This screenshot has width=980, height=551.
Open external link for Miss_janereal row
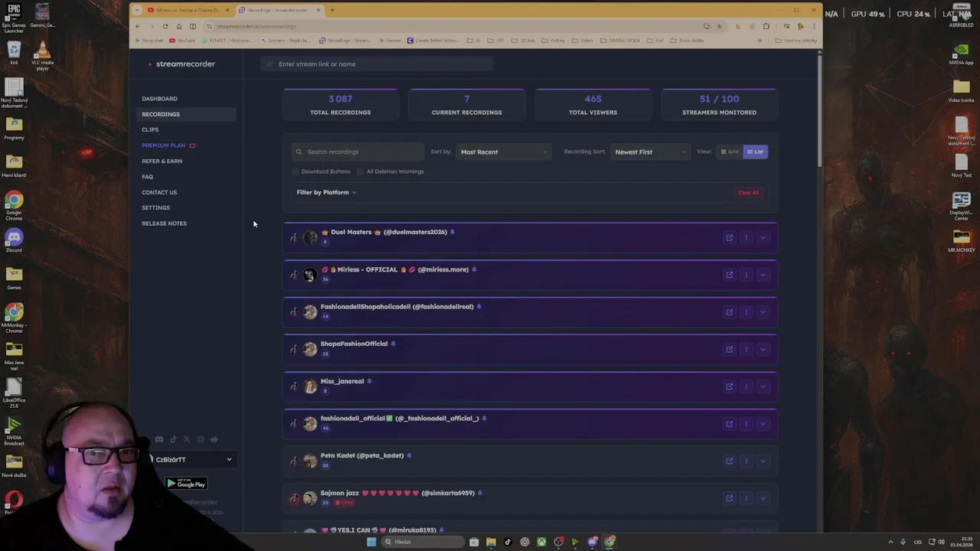tap(729, 386)
